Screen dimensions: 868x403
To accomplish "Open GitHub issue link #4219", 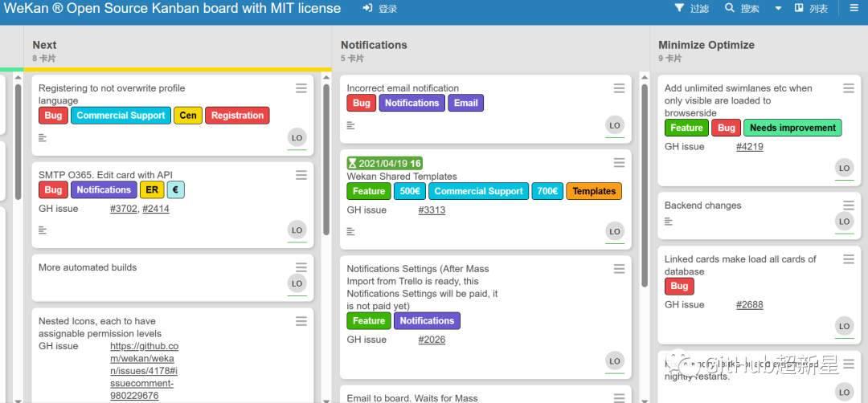I will point(750,146).
